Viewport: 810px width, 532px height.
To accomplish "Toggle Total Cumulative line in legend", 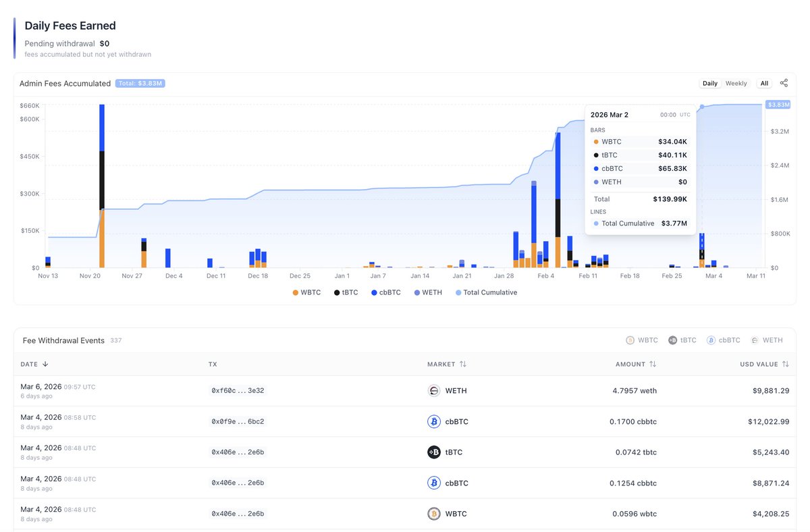I will pyautogui.click(x=486, y=292).
